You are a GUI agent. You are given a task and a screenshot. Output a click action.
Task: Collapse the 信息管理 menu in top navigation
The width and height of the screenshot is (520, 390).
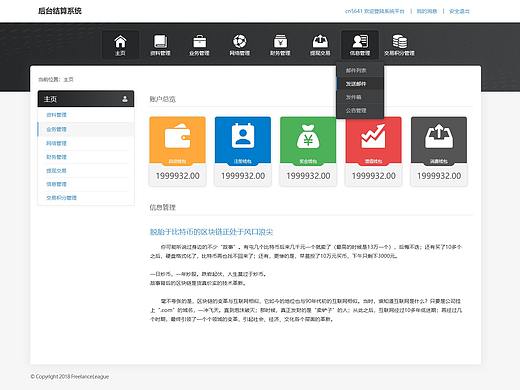tap(360, 45)
